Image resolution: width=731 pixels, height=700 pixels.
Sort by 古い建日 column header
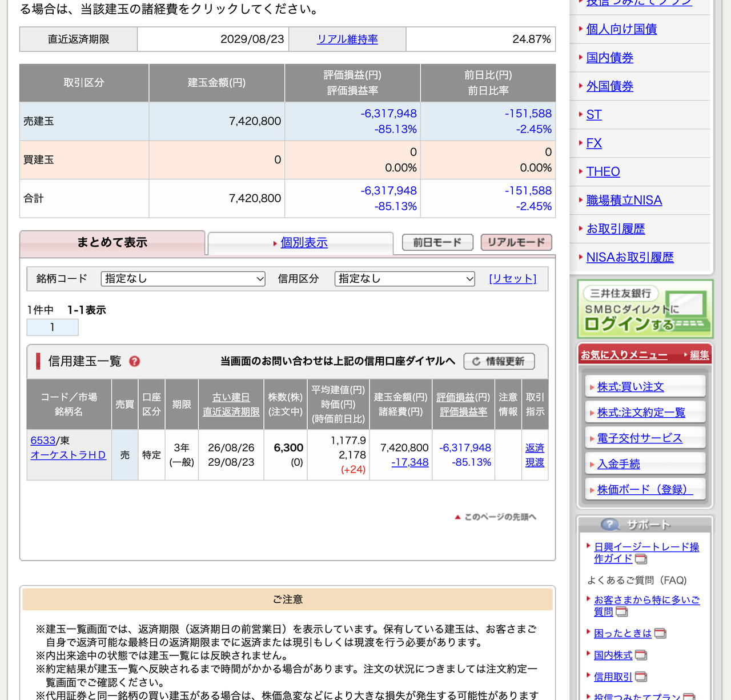(x=231, y=397)
